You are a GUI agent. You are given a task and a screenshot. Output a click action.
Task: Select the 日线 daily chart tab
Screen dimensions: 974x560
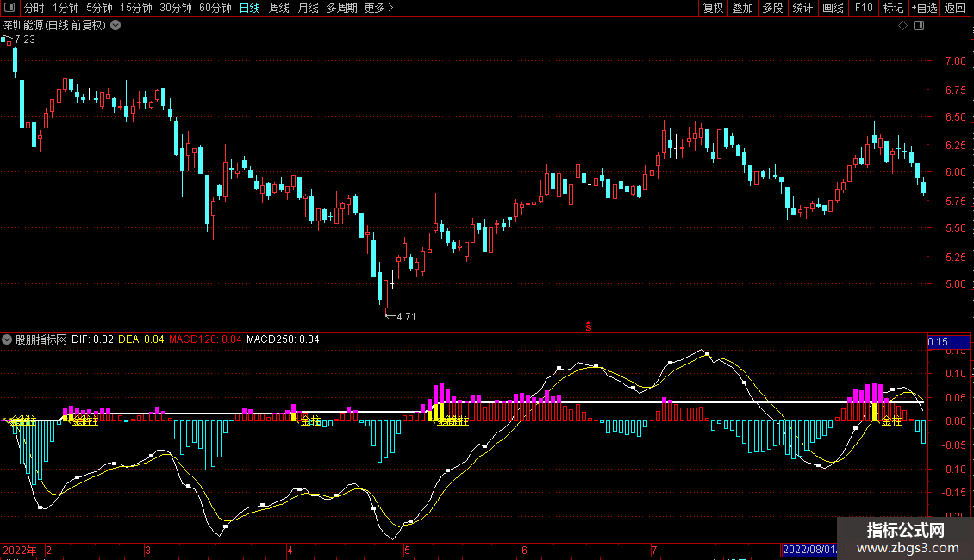pos(250,8)
